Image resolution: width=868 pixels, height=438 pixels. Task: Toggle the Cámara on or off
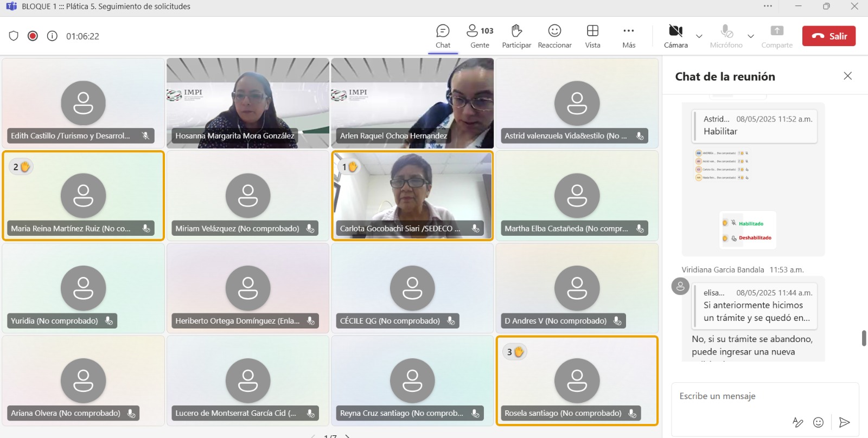tap(675, 36)
